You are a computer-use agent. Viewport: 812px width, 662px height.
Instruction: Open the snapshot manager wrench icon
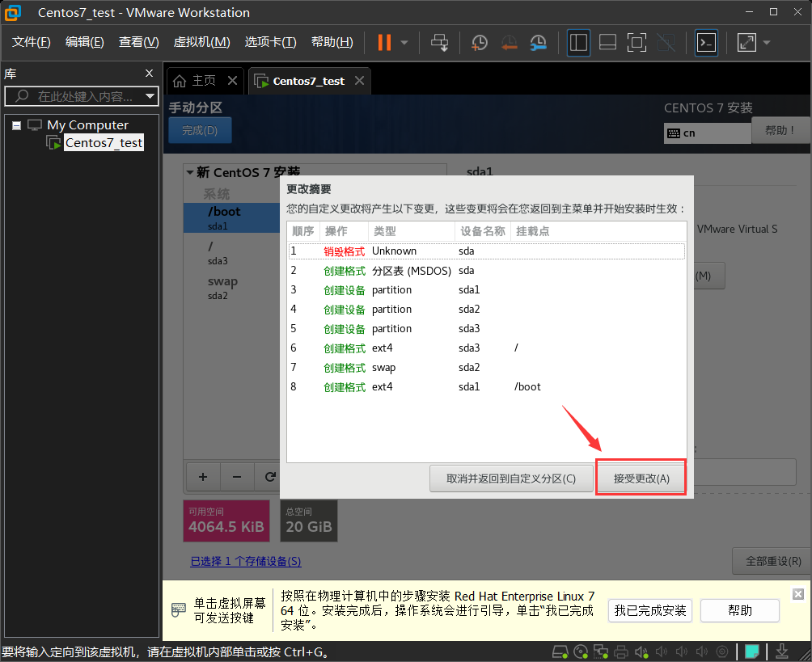coord(538,43)
